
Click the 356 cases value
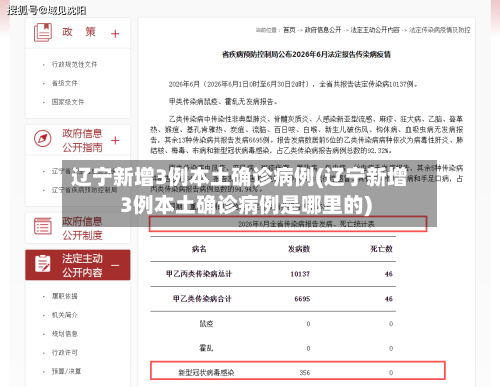[x=305, y=373]
